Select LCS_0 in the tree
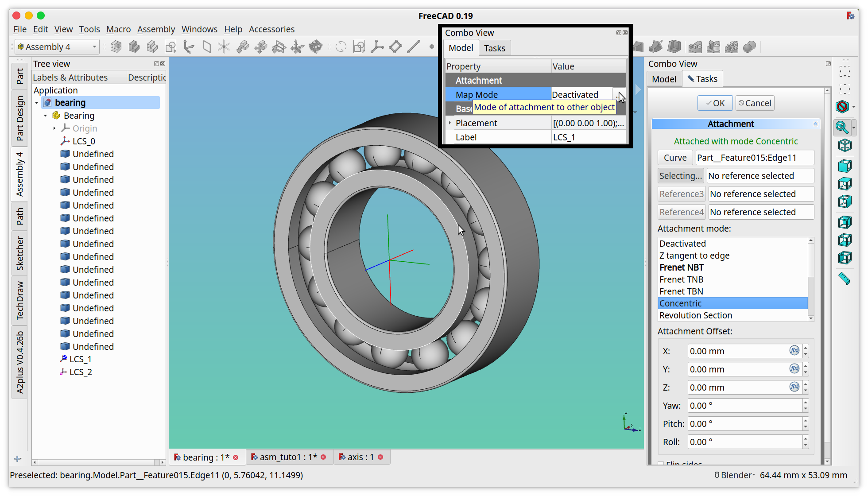868x496 pixels. tap(84, 141)
